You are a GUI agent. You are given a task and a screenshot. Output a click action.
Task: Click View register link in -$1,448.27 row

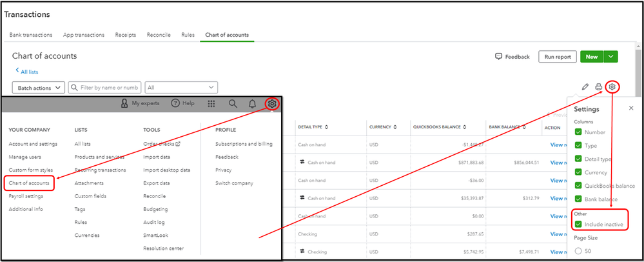coord(558,145)
